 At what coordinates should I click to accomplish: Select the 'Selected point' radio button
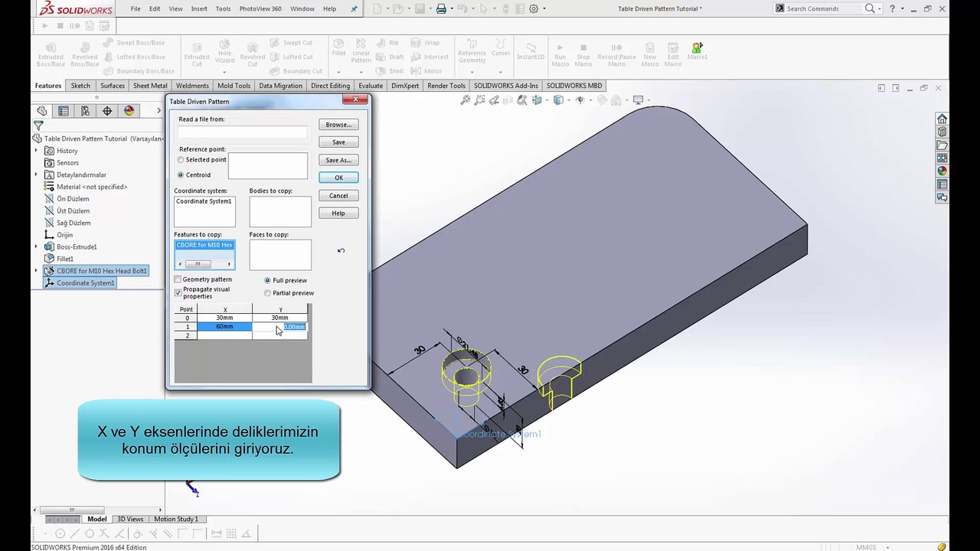tap(181, 160)
